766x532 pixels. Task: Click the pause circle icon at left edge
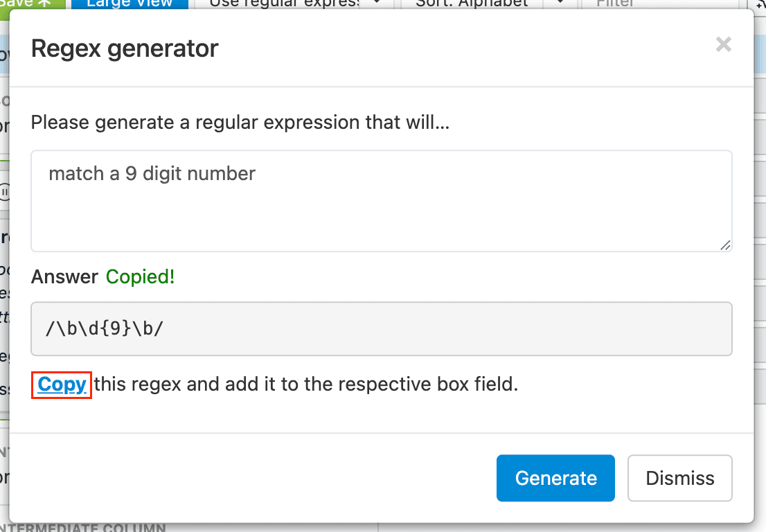[x=3, y=191]
